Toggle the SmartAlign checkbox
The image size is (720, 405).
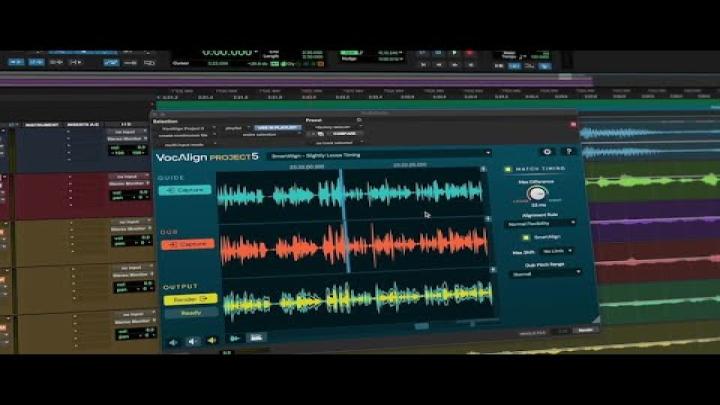pos(526,237)
